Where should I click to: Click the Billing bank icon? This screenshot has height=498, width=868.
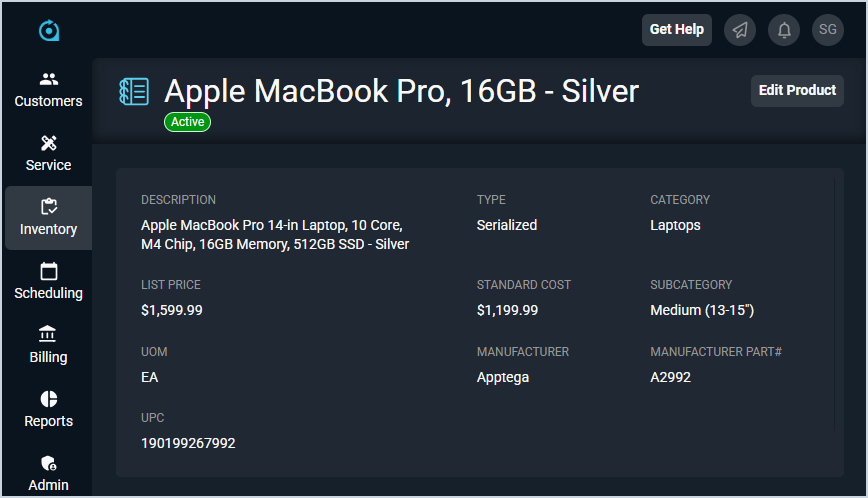click(x=48, y=335)
